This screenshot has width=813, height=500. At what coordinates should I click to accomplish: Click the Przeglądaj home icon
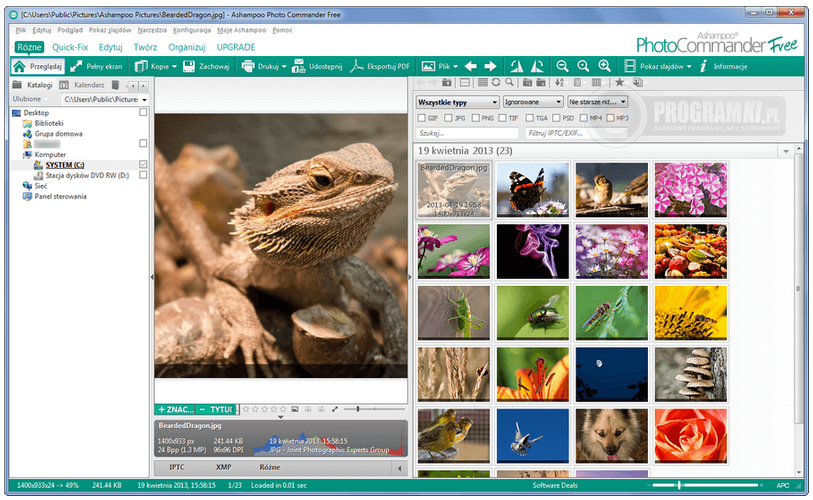pos(20,66)
